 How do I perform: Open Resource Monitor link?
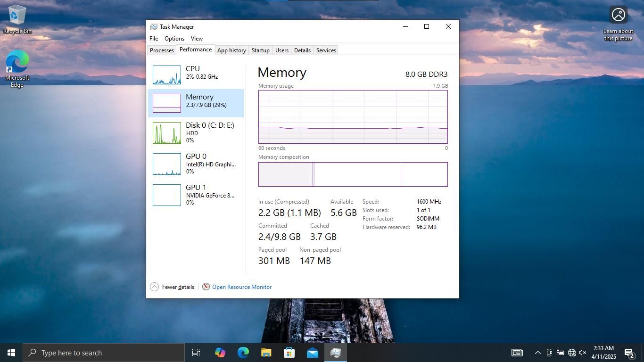tap(242, 287)
